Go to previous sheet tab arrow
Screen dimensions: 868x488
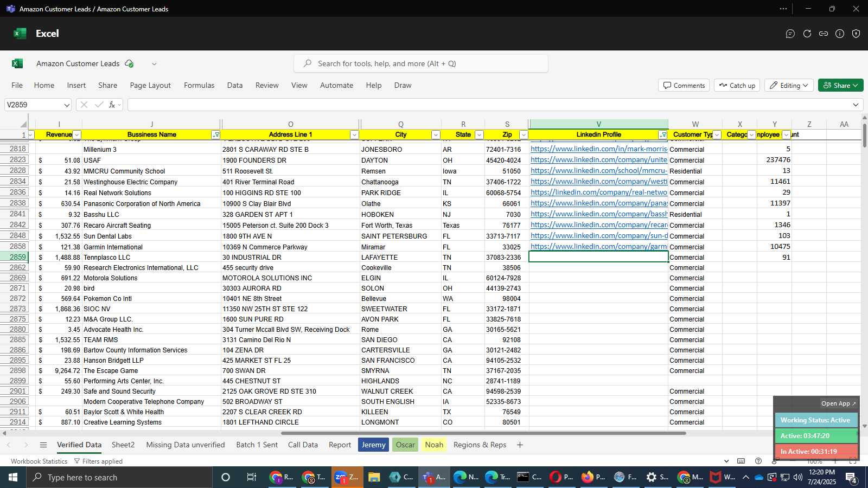(x=9, y=445)
